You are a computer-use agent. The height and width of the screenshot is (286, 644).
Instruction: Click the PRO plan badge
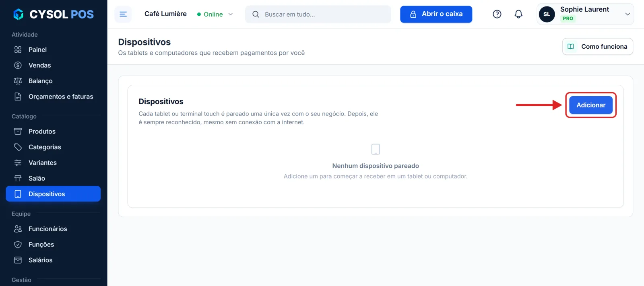568,19
